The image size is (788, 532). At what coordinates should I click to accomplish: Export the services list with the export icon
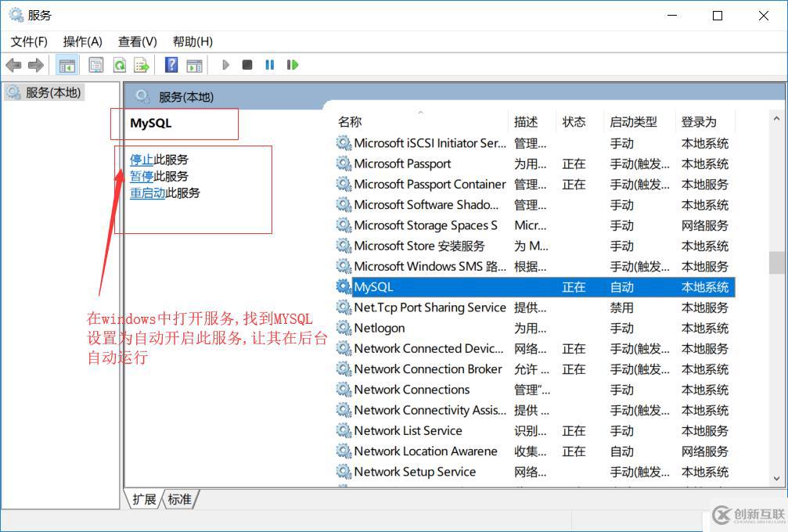(x=142, y=65)
